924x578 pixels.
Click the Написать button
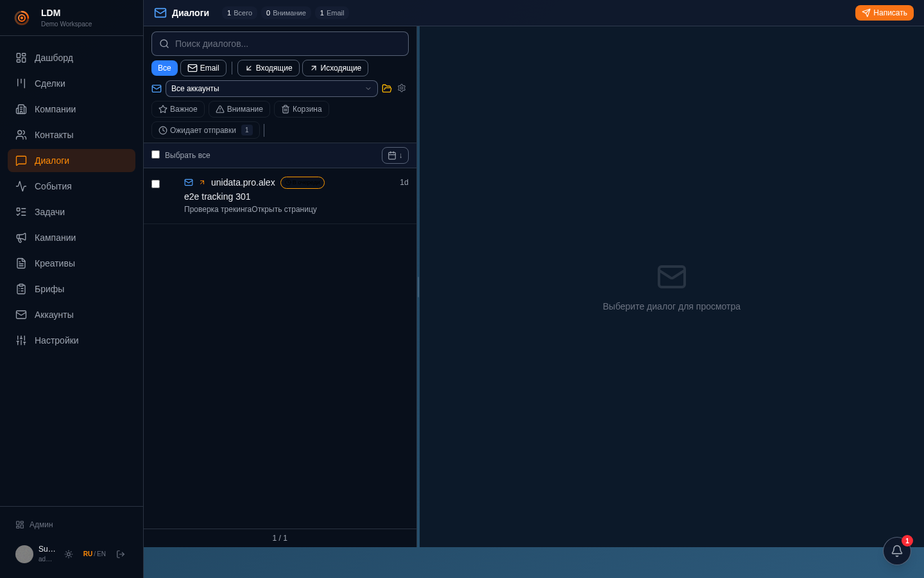pos(884,13)
